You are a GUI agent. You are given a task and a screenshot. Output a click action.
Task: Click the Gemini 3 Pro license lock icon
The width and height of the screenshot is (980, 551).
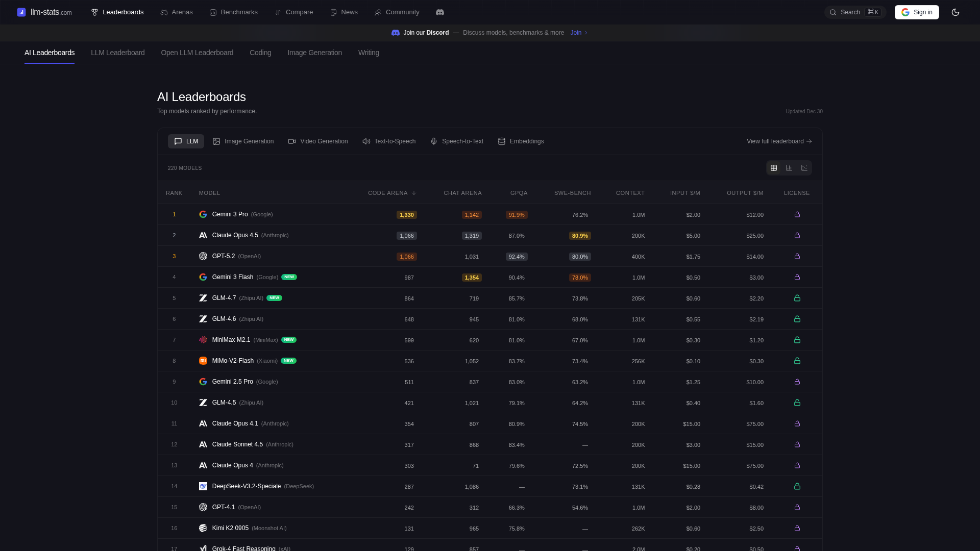pyautogui.click(x=797, y=215)
